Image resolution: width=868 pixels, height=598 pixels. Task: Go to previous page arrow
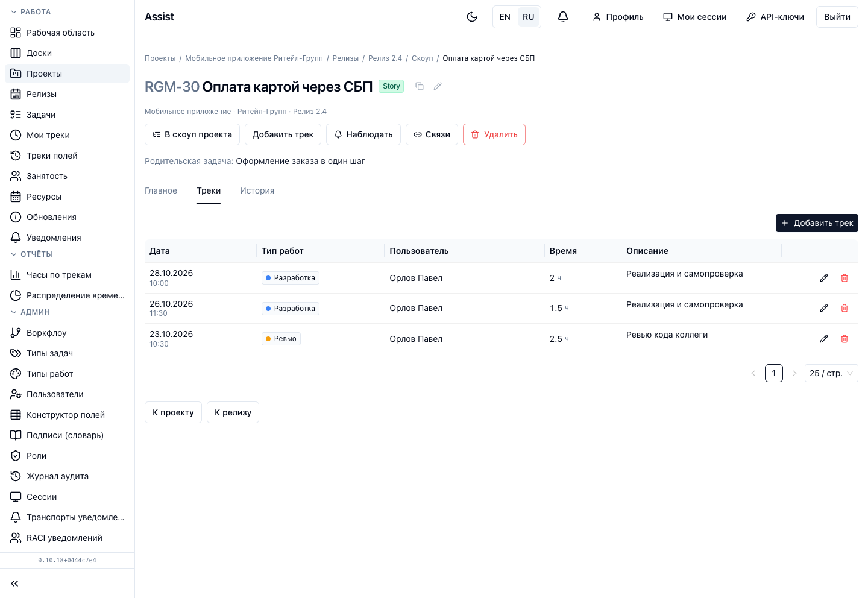coord(753,373)
